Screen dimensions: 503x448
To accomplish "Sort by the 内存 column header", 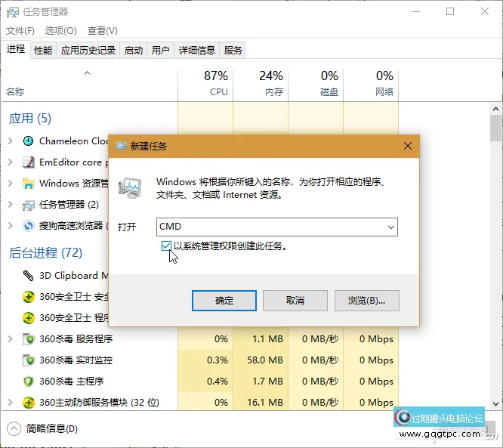I will tap(261, 84).
